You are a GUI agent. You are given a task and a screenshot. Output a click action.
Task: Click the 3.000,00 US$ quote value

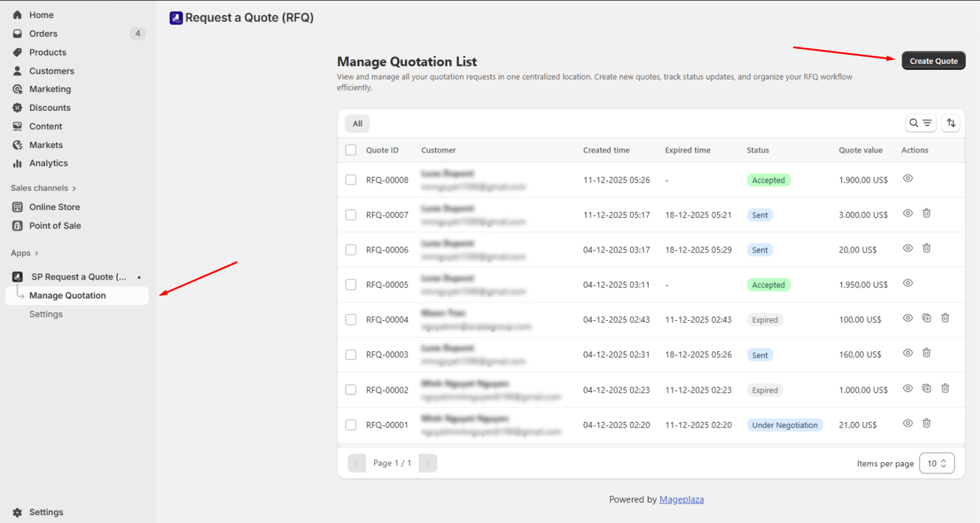863,215
